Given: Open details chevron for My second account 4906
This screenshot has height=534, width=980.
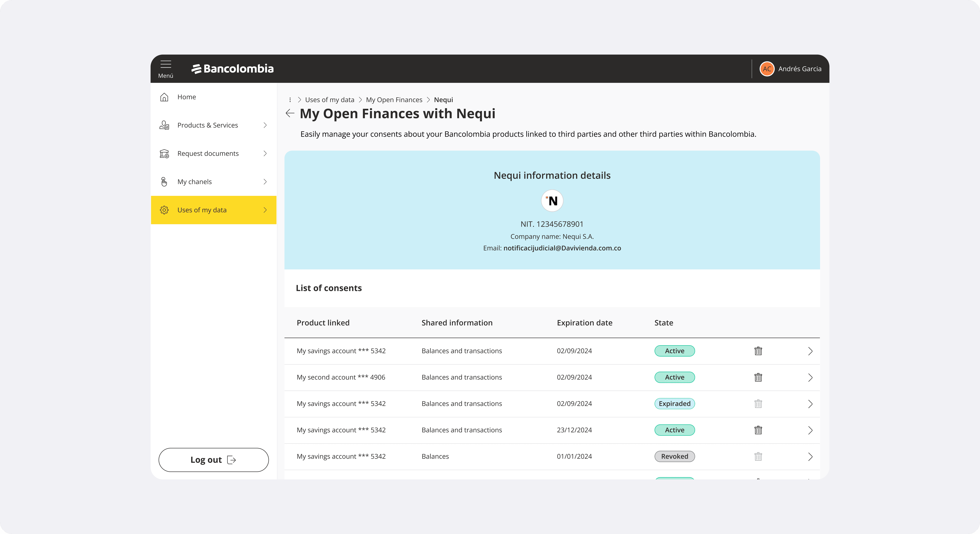Looking at the screenshot, I should (810, 377).
